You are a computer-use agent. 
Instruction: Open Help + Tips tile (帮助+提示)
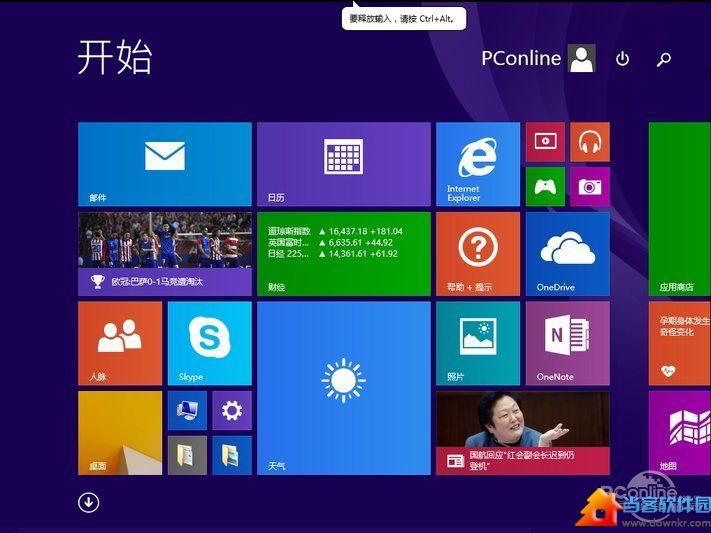(x=478, y=254)
